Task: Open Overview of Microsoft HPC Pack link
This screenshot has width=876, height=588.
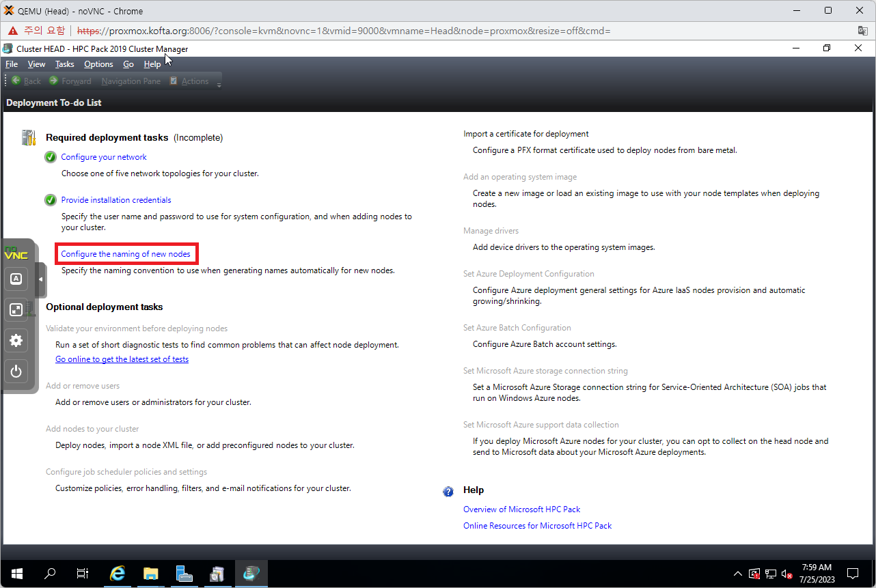Action: click(x=521, y=509)
